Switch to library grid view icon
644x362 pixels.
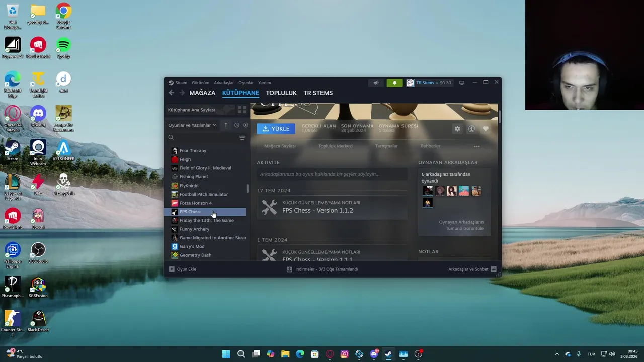242,110
